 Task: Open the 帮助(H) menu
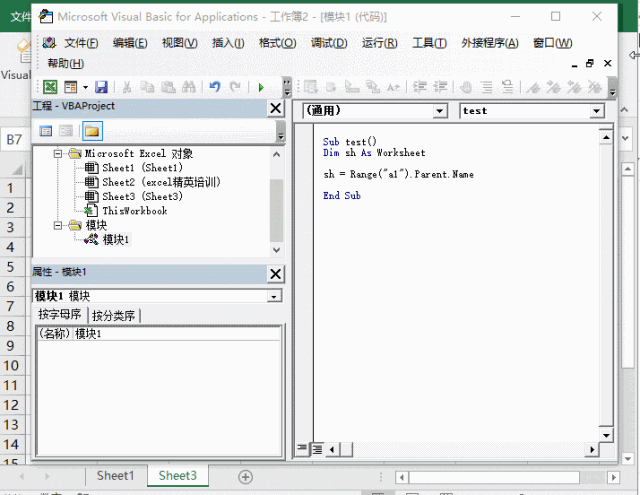click(65, 63)
